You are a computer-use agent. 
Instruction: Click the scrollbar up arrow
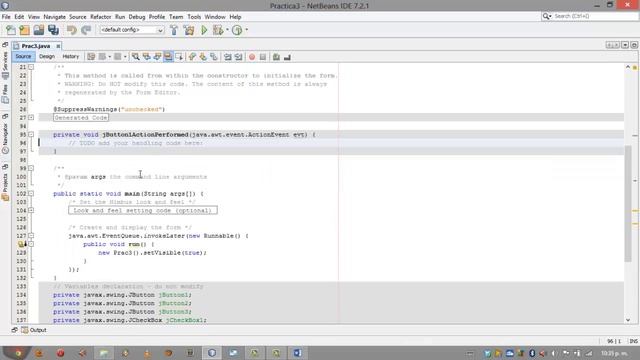tap(628, 67)
